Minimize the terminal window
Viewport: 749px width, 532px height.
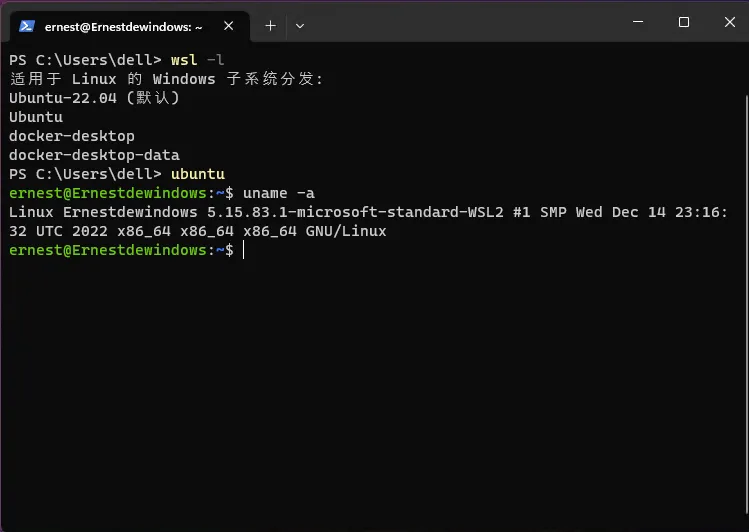click(x=637, y=22)
